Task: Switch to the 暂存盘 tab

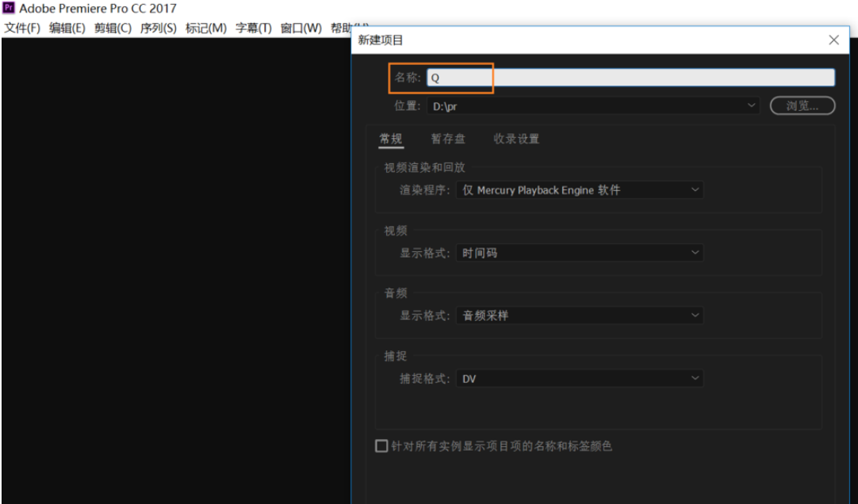Action: 448,139
